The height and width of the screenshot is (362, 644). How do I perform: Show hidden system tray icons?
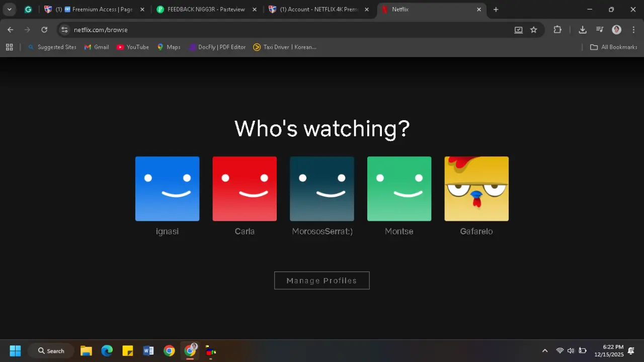(544, 350)
